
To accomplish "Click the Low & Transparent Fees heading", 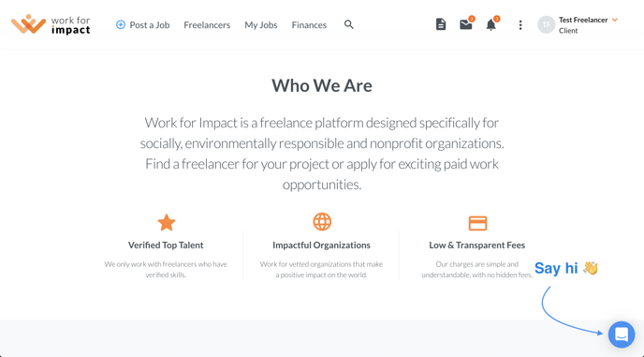I will click(x=476, y=245).
